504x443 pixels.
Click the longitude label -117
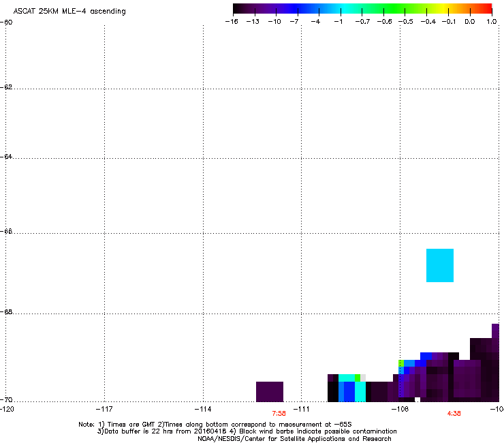click(x=104, y=409)
